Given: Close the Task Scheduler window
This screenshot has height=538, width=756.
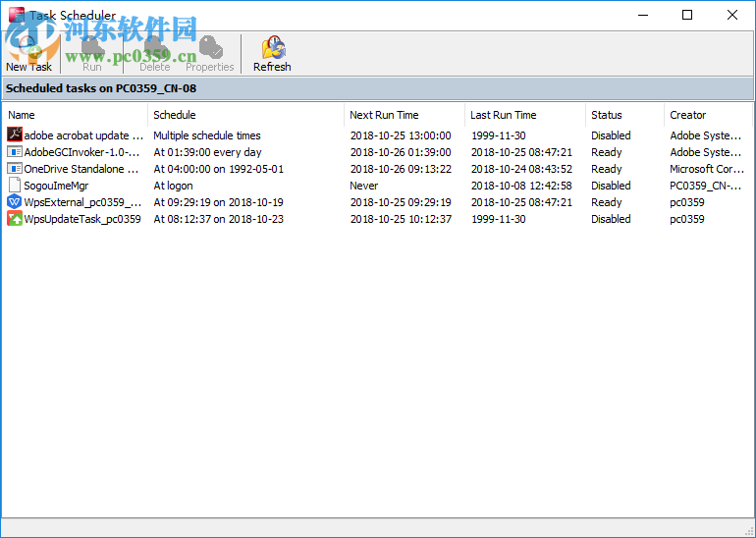Looking at the screenshot, I should coord(731,15).
